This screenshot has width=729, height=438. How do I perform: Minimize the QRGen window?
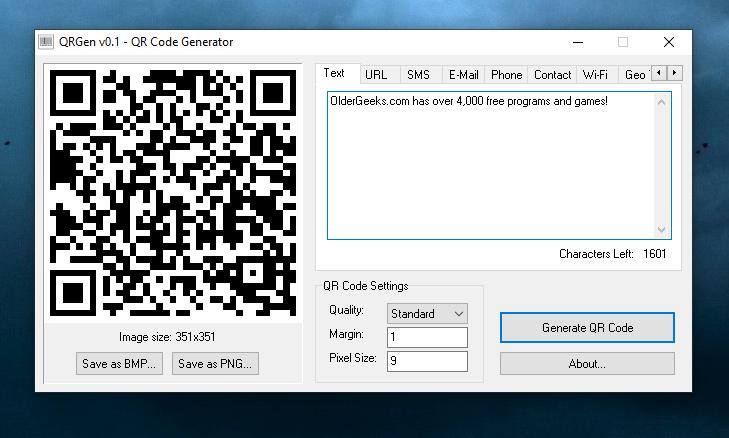tap(578, 42)
